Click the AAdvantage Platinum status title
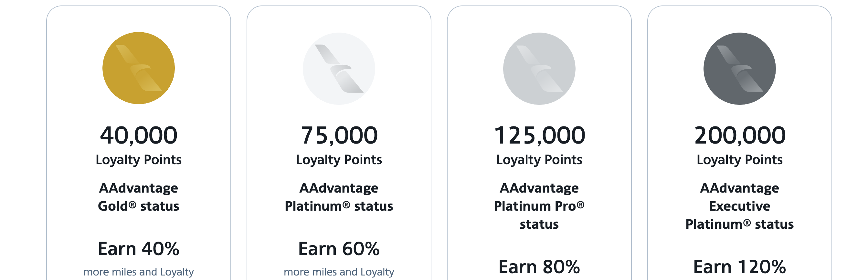This screenshot has height=280, width=868. 339,197
